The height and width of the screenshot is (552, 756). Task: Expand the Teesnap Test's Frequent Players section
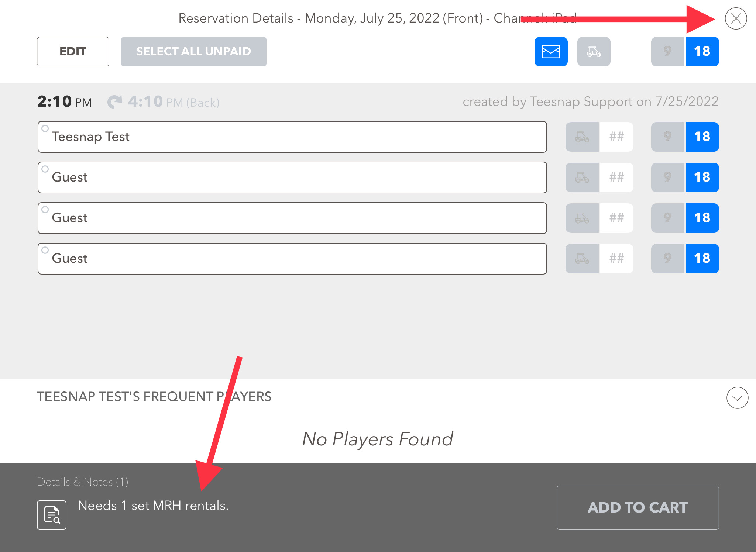click(x=737, y=397)
